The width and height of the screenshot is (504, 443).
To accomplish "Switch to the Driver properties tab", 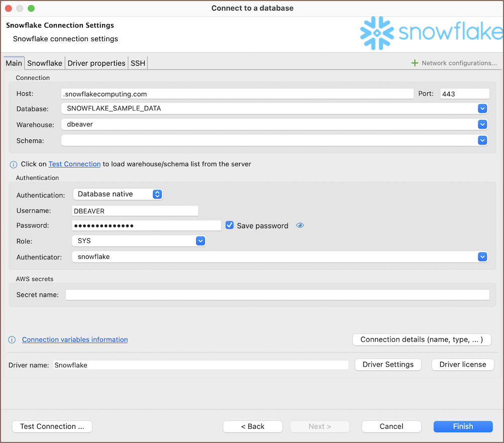I will coord(96,63).
